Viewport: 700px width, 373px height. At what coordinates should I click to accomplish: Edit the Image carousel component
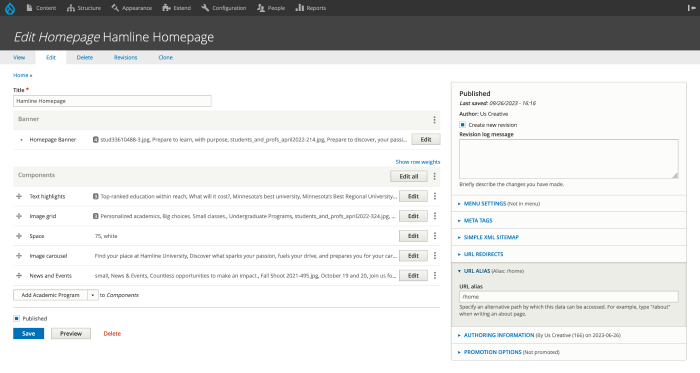point(413,256)
